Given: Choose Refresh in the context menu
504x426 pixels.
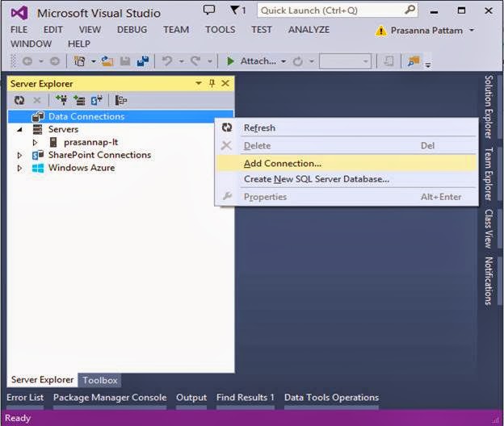Looking at the screenshot, I should point(346,127).
